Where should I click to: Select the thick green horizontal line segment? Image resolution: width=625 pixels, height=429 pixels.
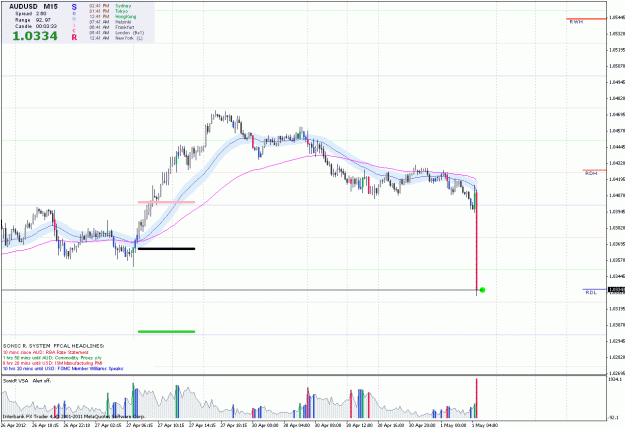tap(166, 331)
